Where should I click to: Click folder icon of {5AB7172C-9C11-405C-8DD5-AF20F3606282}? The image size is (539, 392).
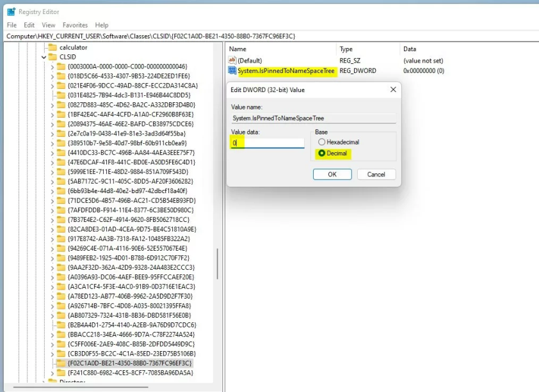tap(61, 181)
